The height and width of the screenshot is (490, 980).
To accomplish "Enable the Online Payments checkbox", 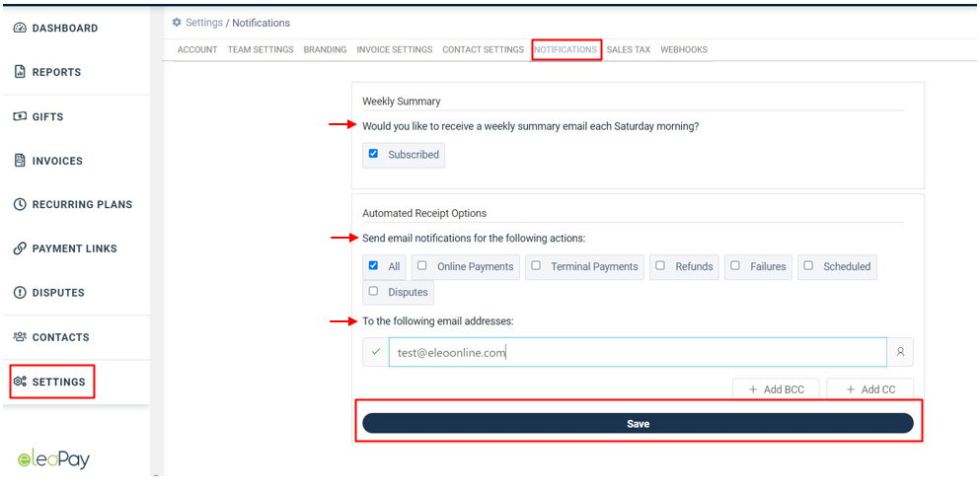I will (x=421, y=265).
